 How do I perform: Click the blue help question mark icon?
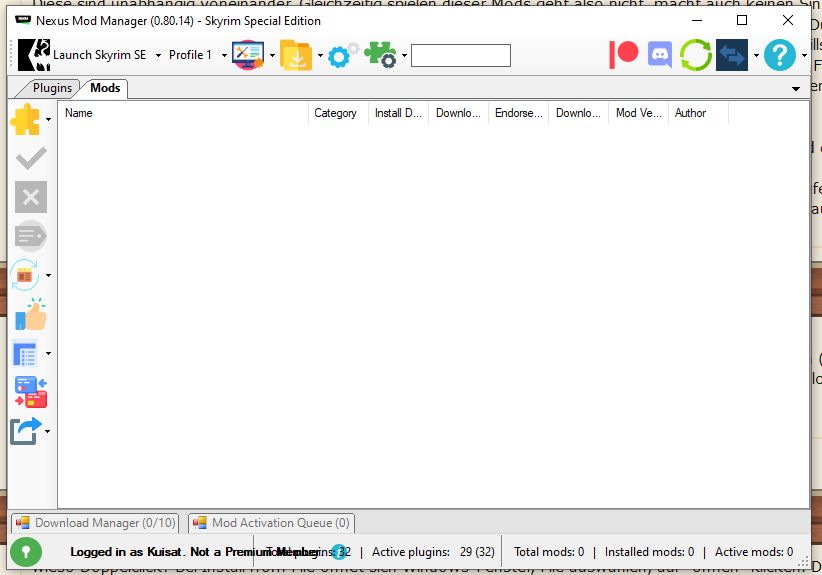780,55
